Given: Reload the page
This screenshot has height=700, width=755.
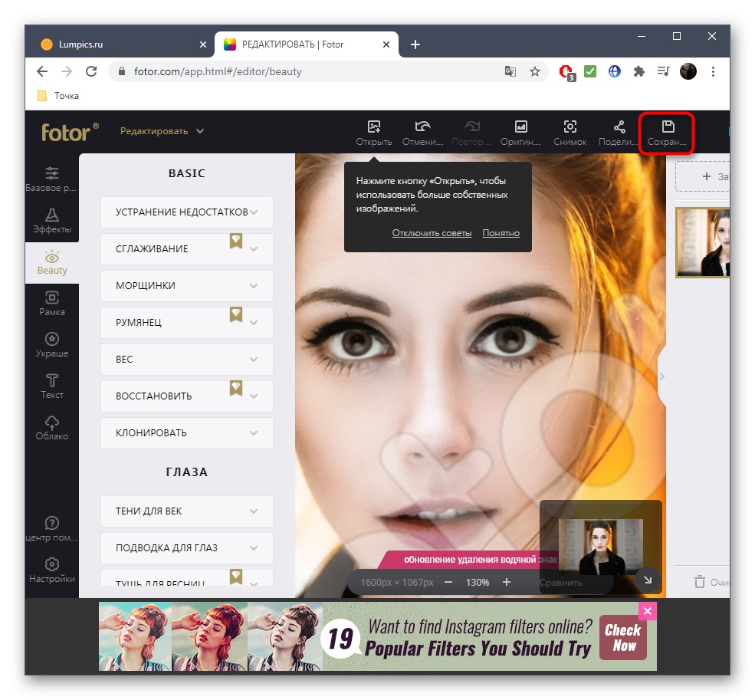Looking at the screenshot, I should click(x=91, y=71).
